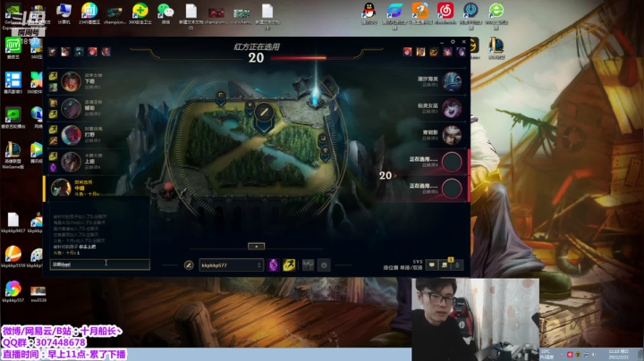Image resolution: width=644 pixels, height=361 pixels.
Task: Open the 360安全卫士 desktop icon
Action: (x=140, y=13)
